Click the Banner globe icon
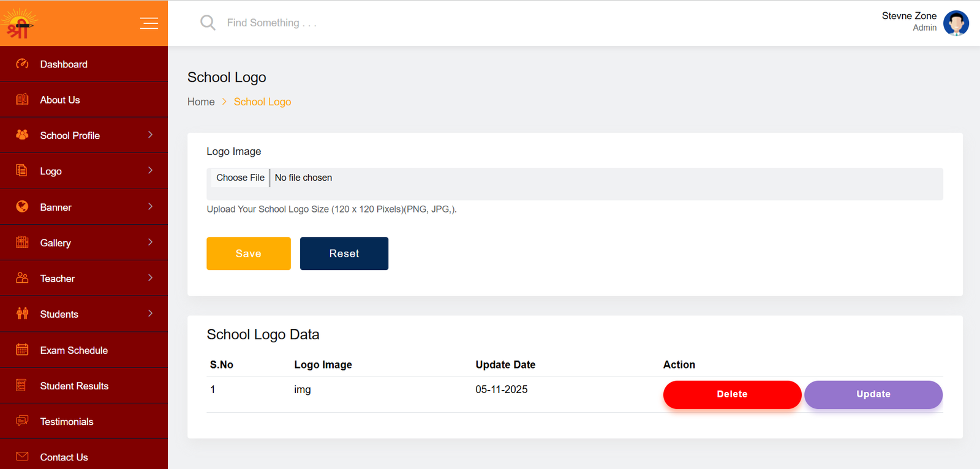The image size is (980, 469). pos(22,206)
